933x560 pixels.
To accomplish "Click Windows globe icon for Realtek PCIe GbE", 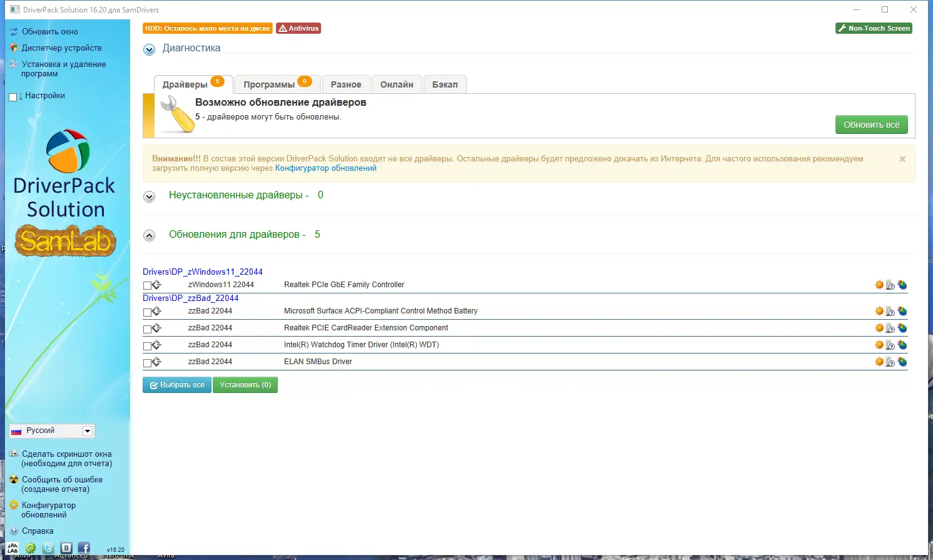I will (902, 285).
